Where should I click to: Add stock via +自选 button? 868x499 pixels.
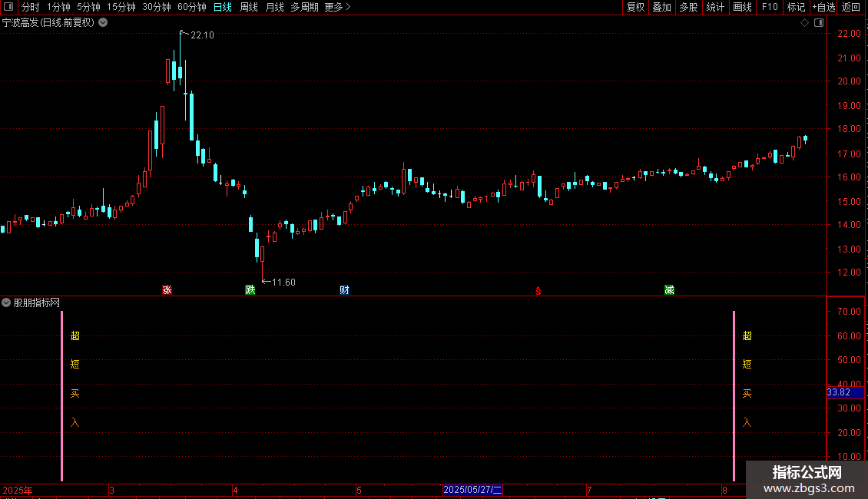click(x=823, y=7)
